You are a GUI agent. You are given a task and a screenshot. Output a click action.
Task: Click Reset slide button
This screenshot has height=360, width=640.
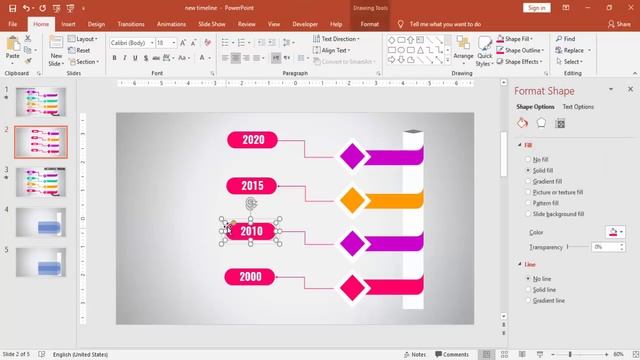(x=79, y=50)
